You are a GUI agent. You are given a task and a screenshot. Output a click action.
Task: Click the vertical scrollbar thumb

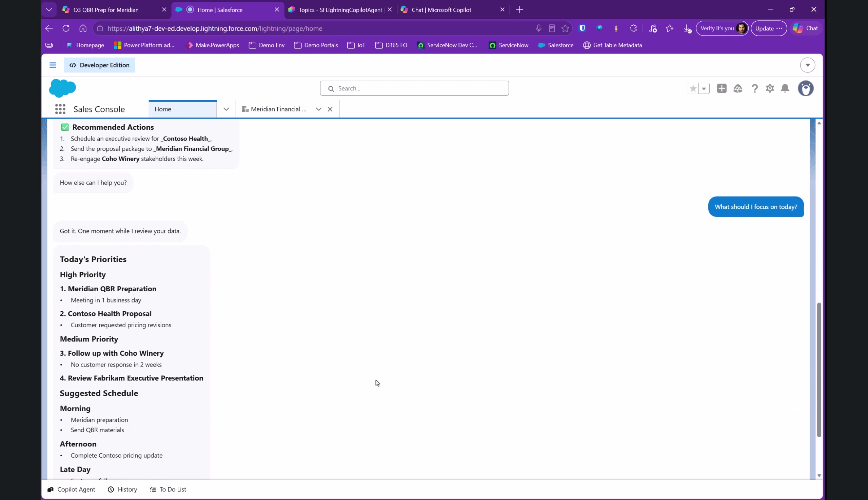click(819, 370)
